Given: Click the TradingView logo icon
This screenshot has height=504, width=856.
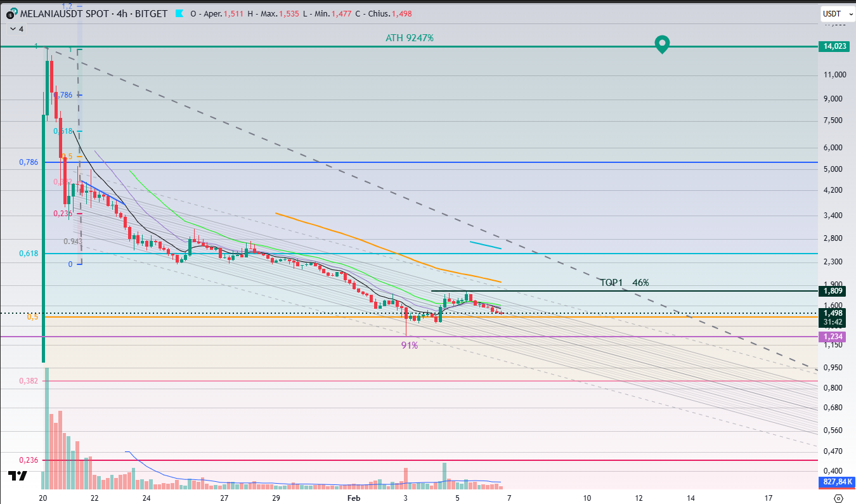Looking at the screenshot, I should pyautogui.click(x=18, y=475).
